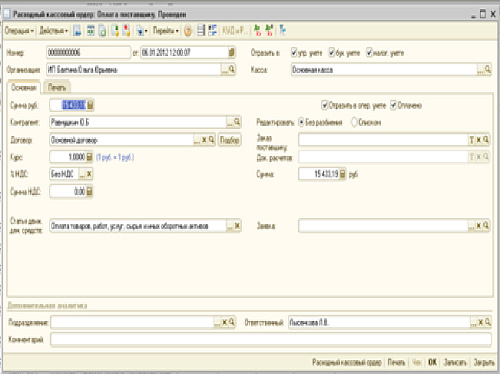Image resolution: width=500 pixels, height=377 pixels.
Task: Click the Дт/Кт icon next to КУДиР
Action: pyautogui.click(x=258, y=31)
